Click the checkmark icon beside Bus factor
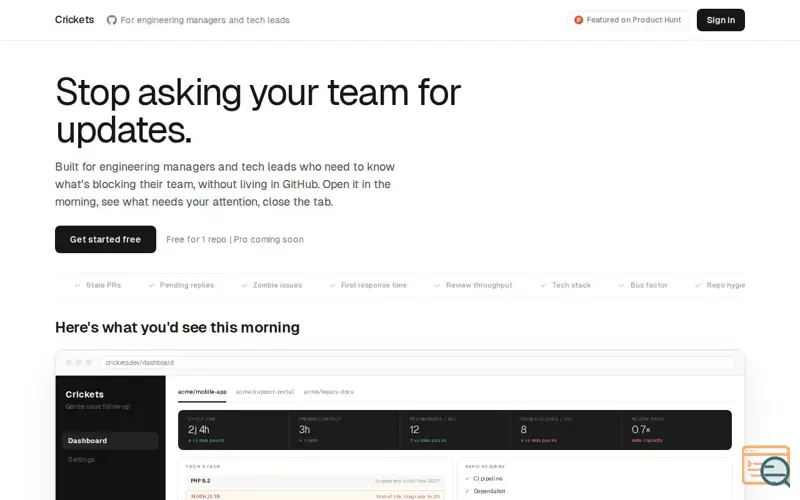Image resolution: width=800 pixels, height=500 pixels. coord(621,285)
